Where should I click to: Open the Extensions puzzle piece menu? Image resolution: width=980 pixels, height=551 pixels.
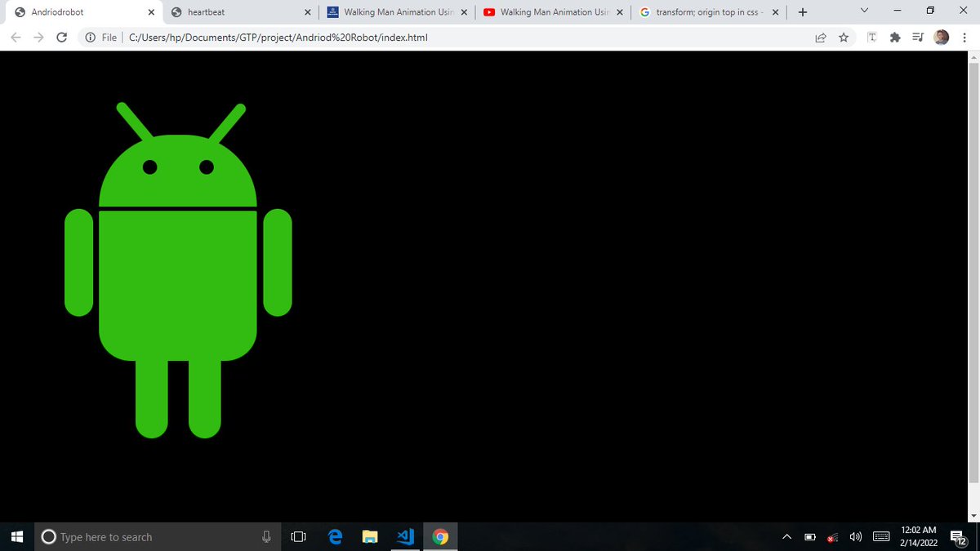point(894,37)
